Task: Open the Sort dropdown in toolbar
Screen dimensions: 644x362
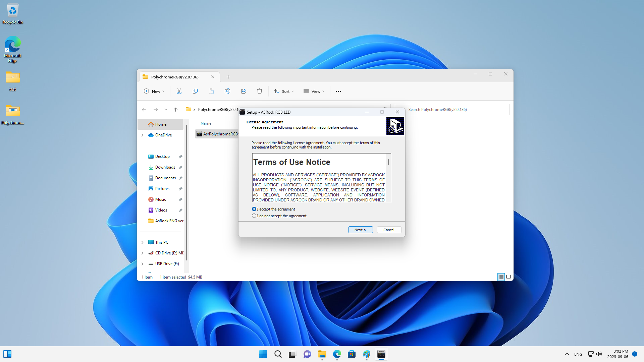Action: click(283, 91)
